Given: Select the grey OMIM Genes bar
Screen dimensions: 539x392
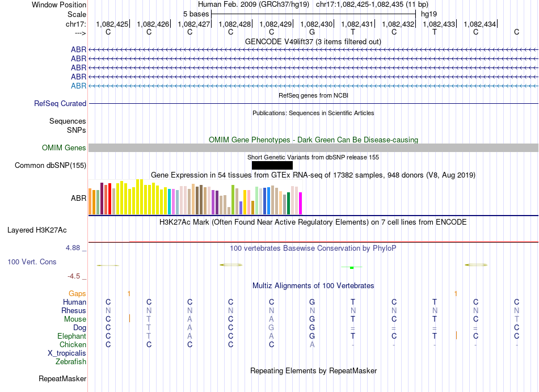Looking at the screenshot, I should (x=313, y=147).
